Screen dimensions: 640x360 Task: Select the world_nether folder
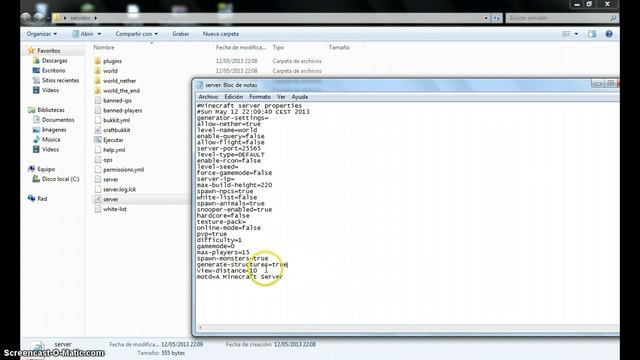point(119,81)
